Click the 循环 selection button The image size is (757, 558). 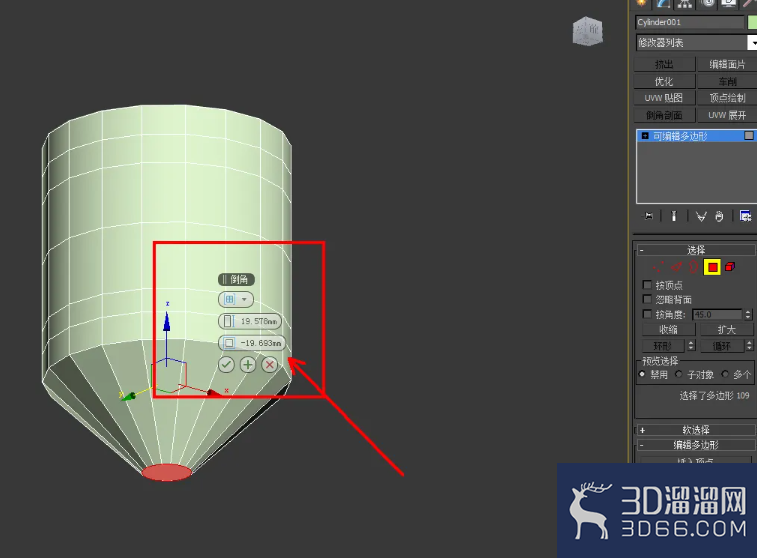point(722,346)
